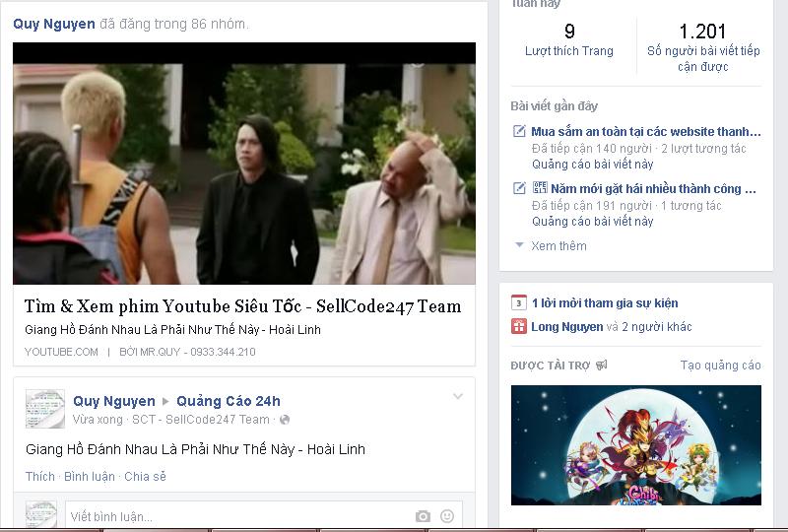Open the Long Nguyen link
Image resolution: width=788 pixels, height=532 pixels.
click(567, 327)
